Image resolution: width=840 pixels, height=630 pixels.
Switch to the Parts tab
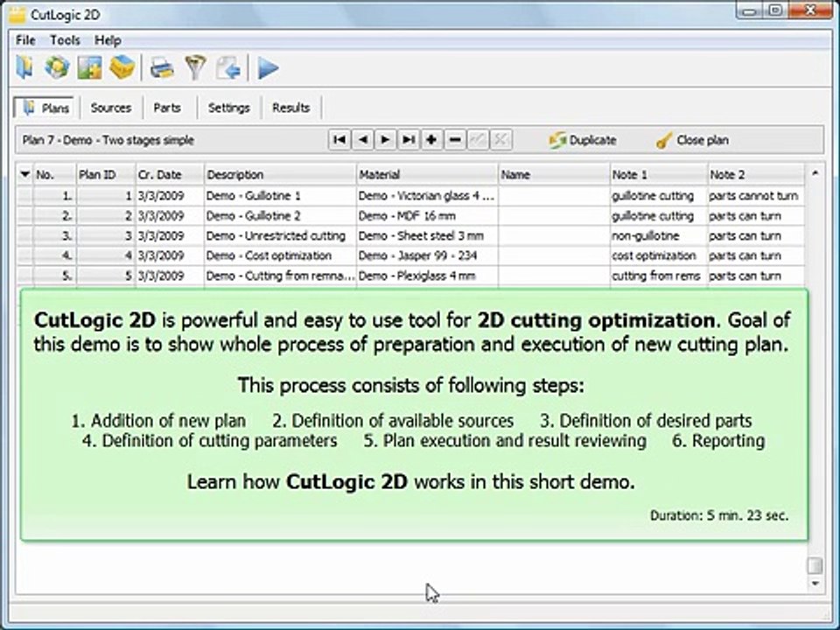click(x=167, y=108)
